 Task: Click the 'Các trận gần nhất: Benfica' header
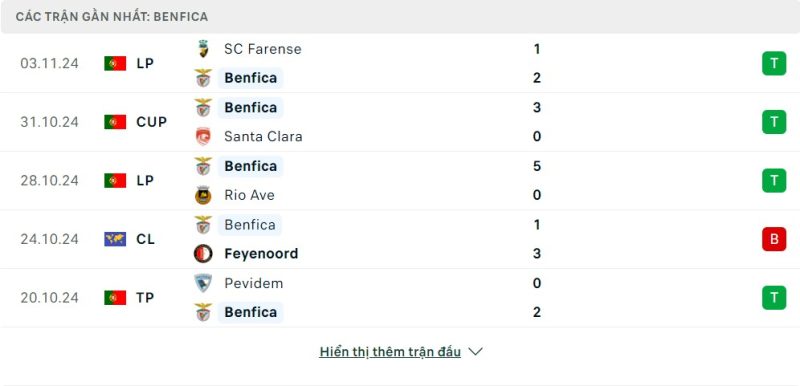click(x=112, y=17)
